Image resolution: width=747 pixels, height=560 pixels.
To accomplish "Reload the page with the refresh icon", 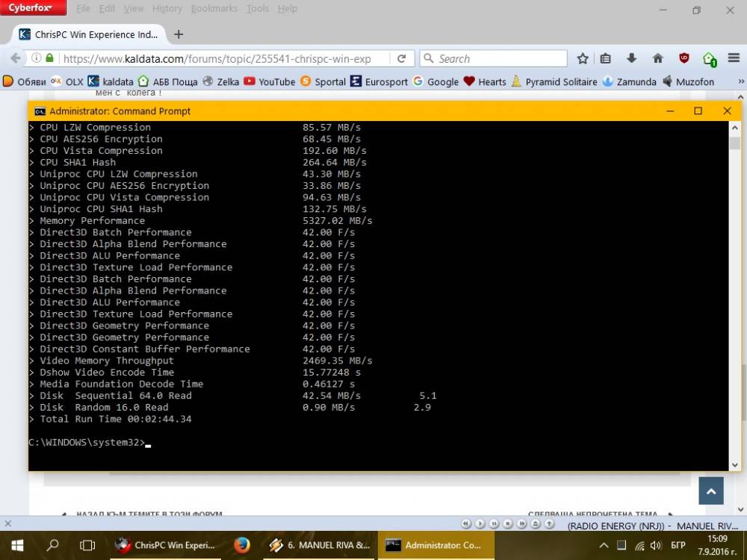I will point(402,58).
